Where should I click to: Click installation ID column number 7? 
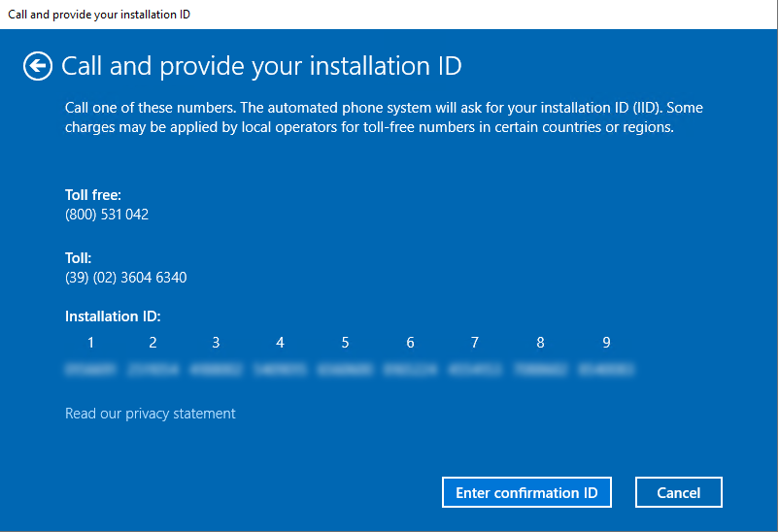tap(474, 343)
